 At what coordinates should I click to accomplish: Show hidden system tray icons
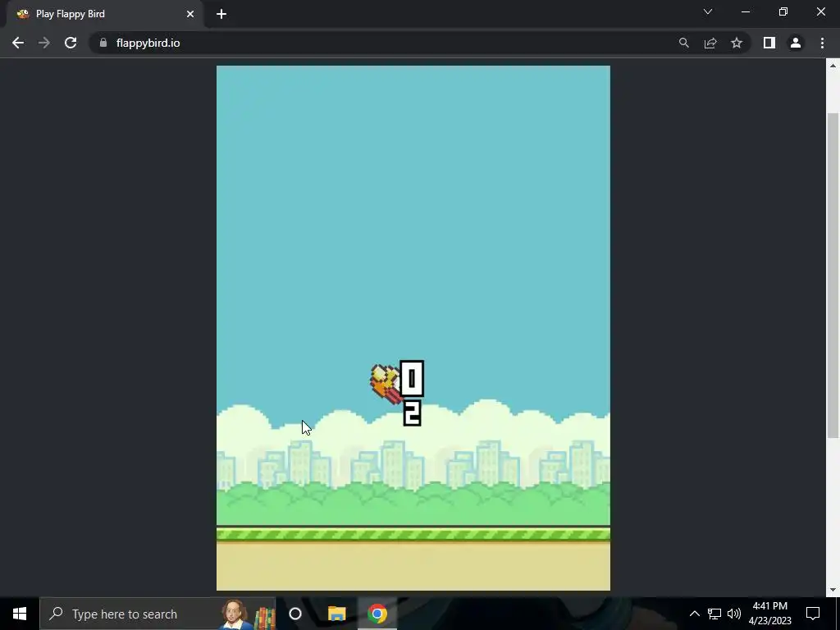694,614
